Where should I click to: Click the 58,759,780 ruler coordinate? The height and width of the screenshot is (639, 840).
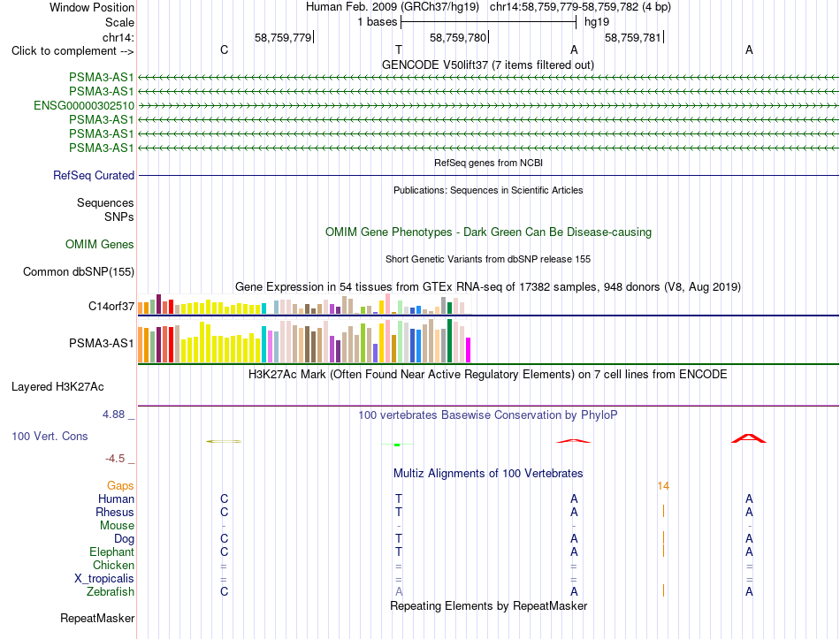click(x=458, y=37)
